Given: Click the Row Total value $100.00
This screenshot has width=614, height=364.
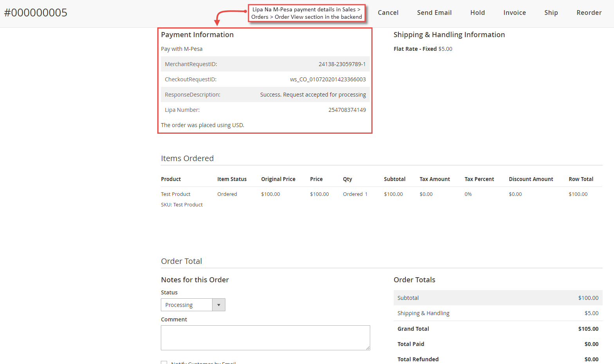Looking at the screenshot, I should [x=578, y=194].
